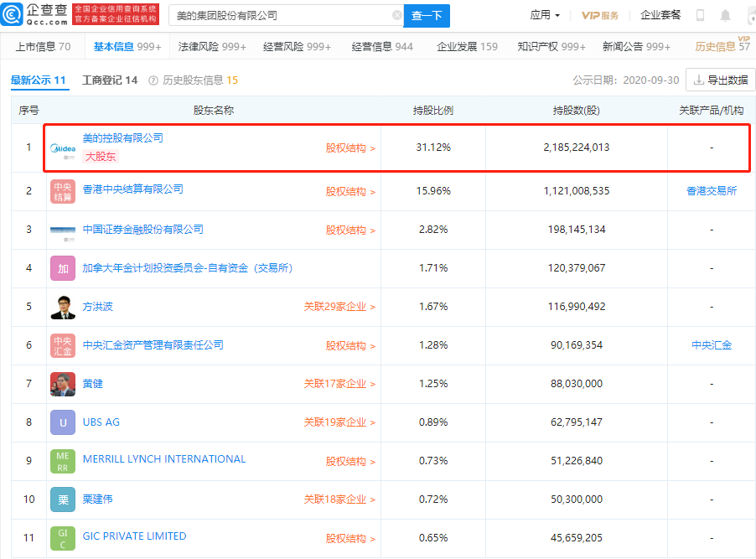
Task: Click the 加 icon for 加拿大养老金计划
Action: point(62,268)
